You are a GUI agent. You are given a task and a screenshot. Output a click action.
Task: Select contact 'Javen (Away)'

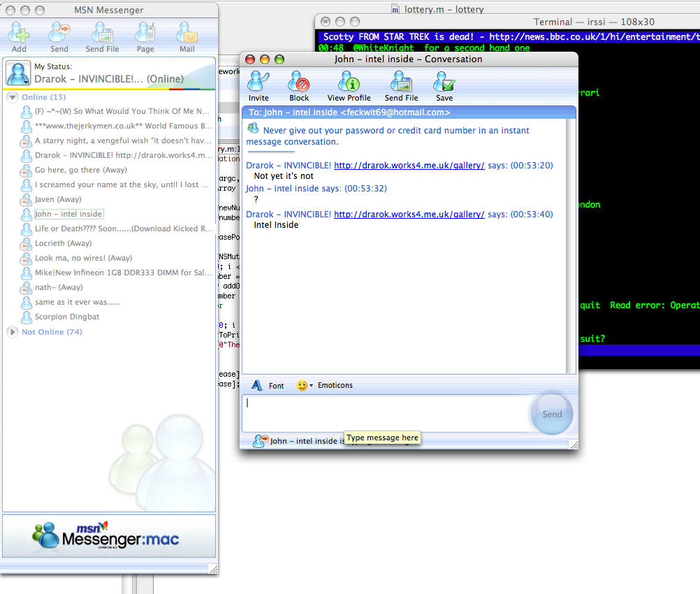[x=58, y=199]
